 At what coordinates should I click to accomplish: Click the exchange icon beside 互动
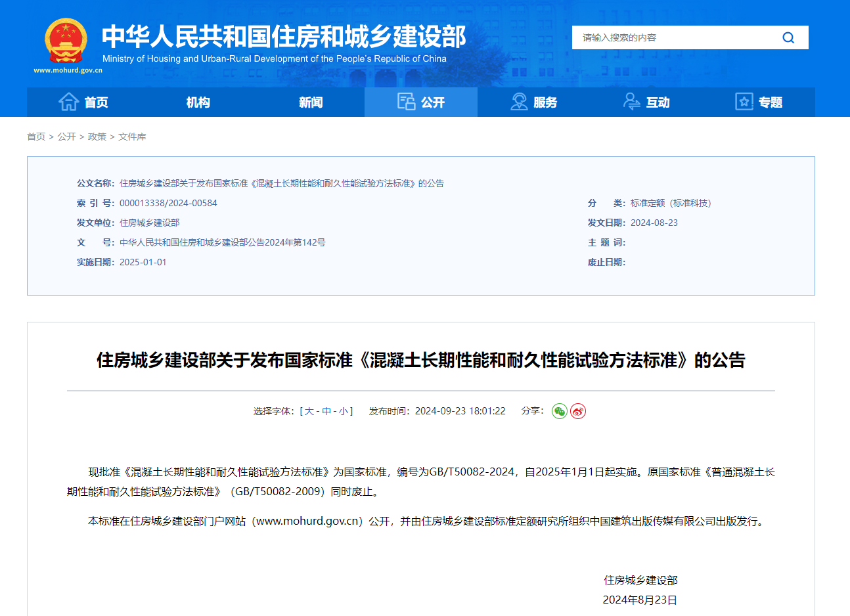pyautogui.click(x=631, y=102)
